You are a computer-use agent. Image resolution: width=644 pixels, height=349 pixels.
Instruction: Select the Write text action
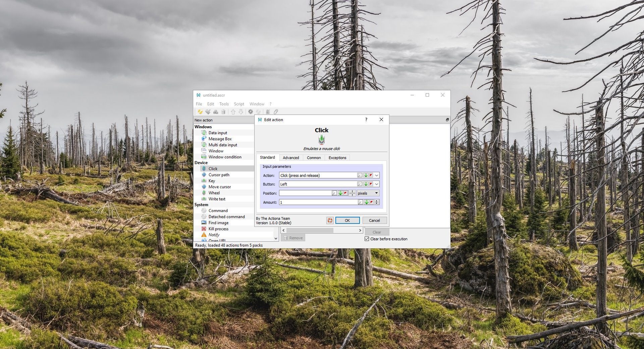pos(217,199)
